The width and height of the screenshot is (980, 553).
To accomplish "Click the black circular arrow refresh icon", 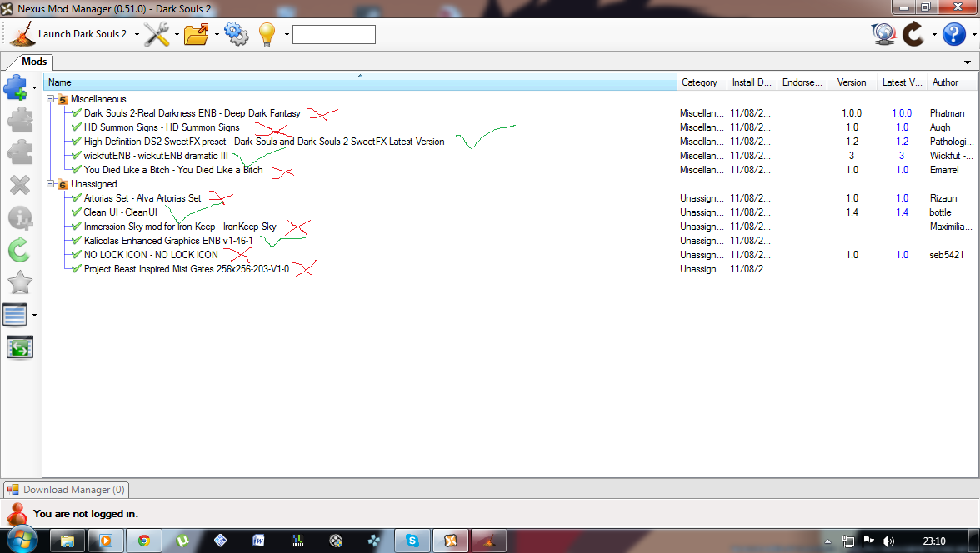I will pyautogui.click(x=913, y=34).
